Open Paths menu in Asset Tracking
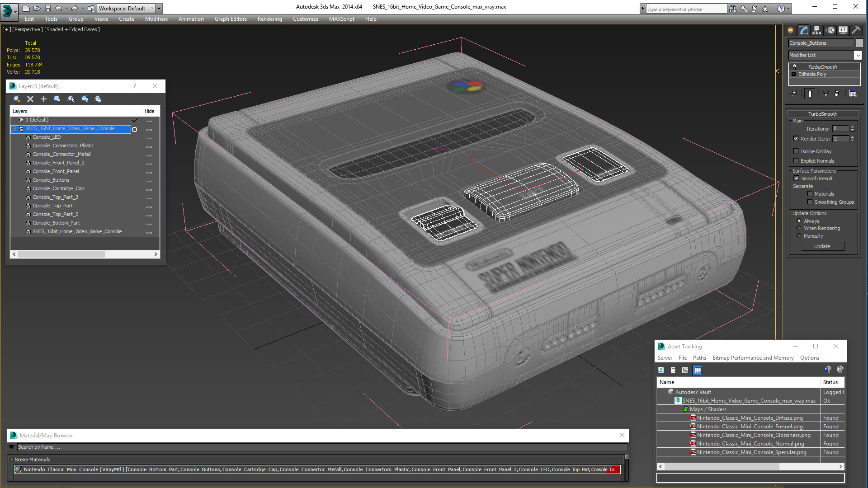Screen dimensions: 868x488 699,358
